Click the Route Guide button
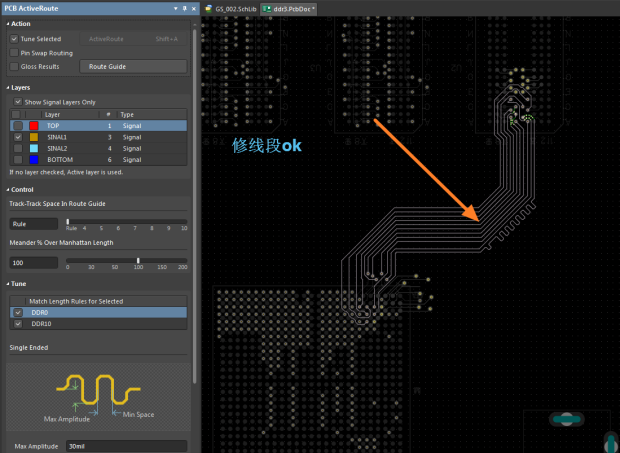620x453 pixels. (x=133, y=66)
